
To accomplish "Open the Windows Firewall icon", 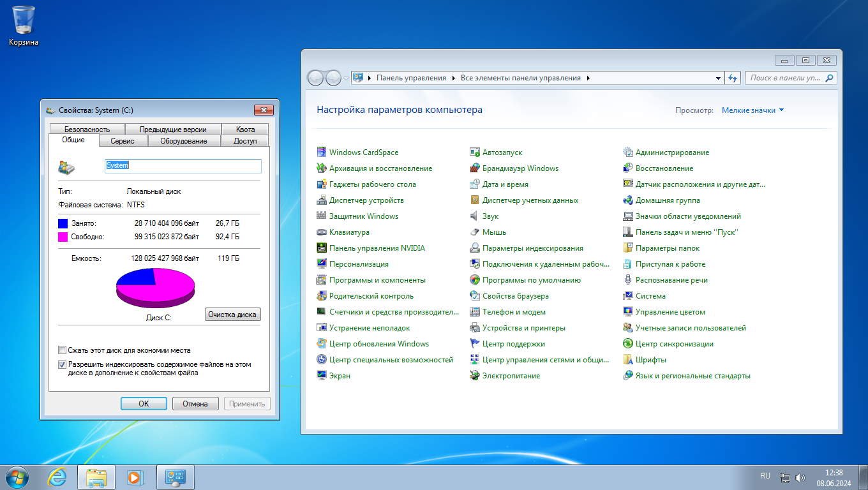I will (475, 168).
